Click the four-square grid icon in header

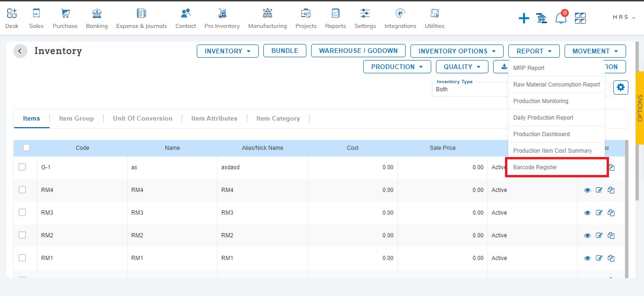(x=580, y=18)
